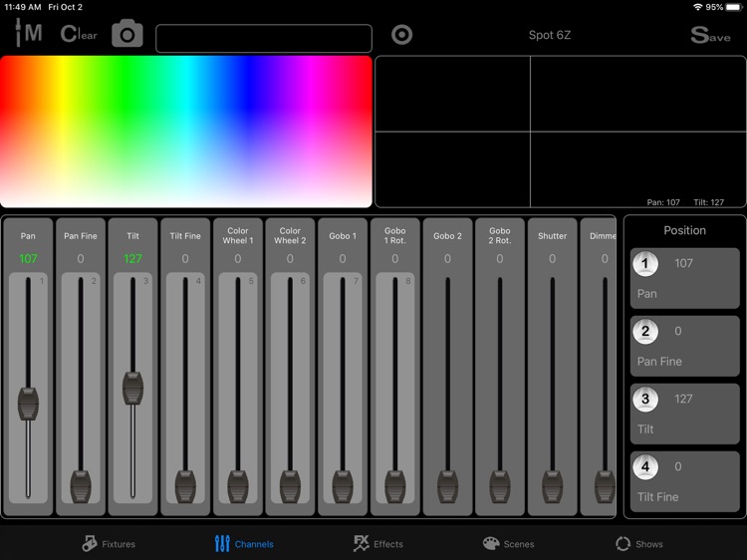This screenshot has width=747, height=560.
Task: Click the empty name input field
Action: [264, 38]
